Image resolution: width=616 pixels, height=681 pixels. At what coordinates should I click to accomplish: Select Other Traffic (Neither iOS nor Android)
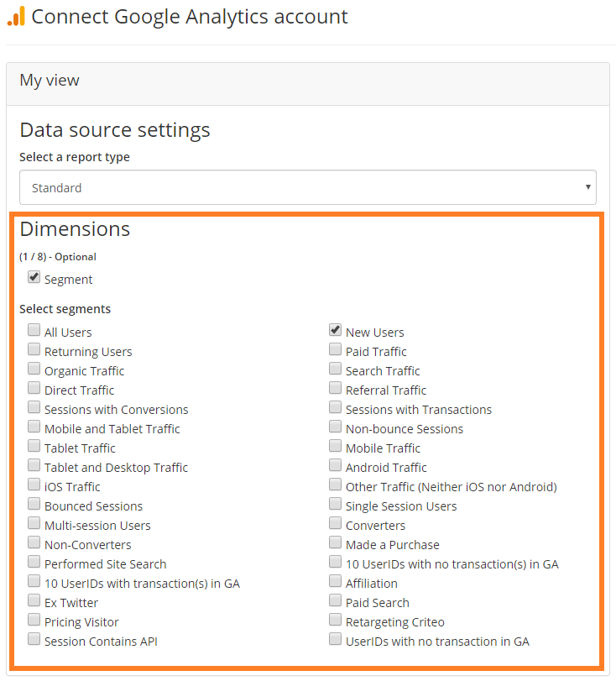point(335,485)
